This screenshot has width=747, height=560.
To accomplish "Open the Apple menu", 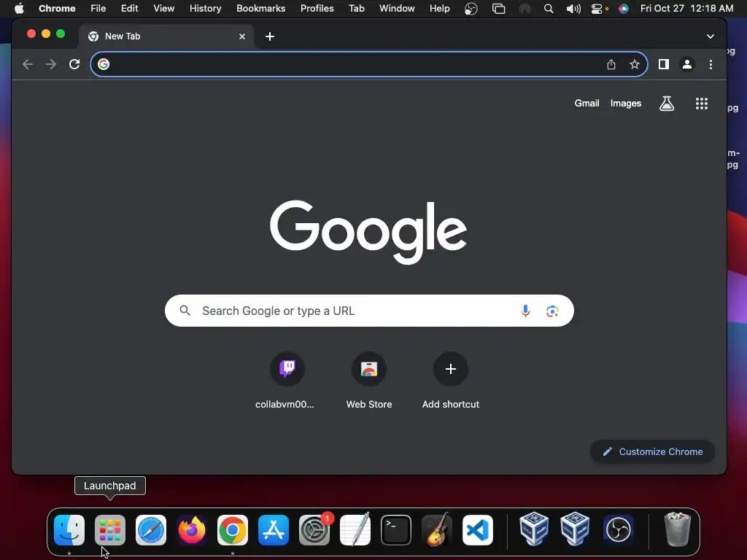I will coord(19,8).
